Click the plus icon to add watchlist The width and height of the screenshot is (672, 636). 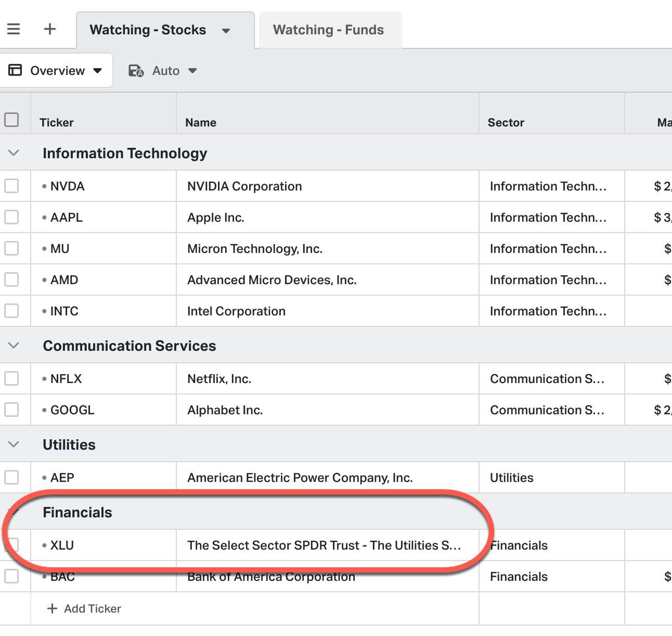point(50,29)
